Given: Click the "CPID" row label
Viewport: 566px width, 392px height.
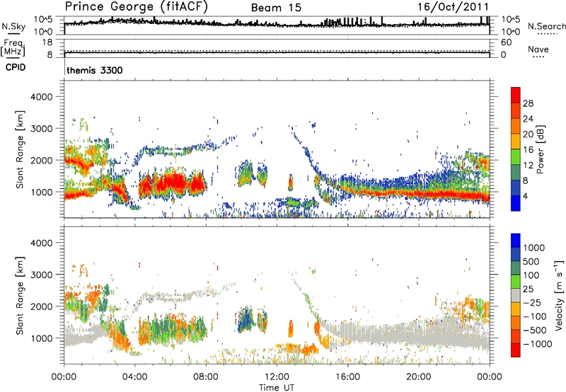Looking at the screenshot, I should tap(16, 67).
